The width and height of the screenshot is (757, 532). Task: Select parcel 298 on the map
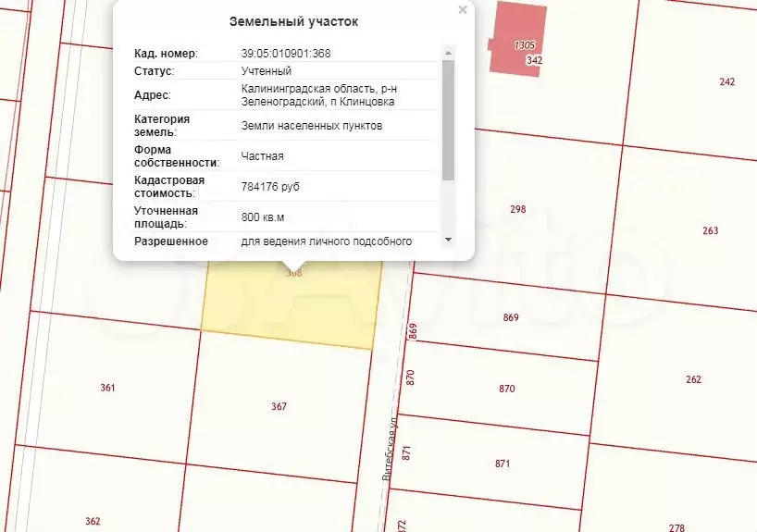[518, 209]
